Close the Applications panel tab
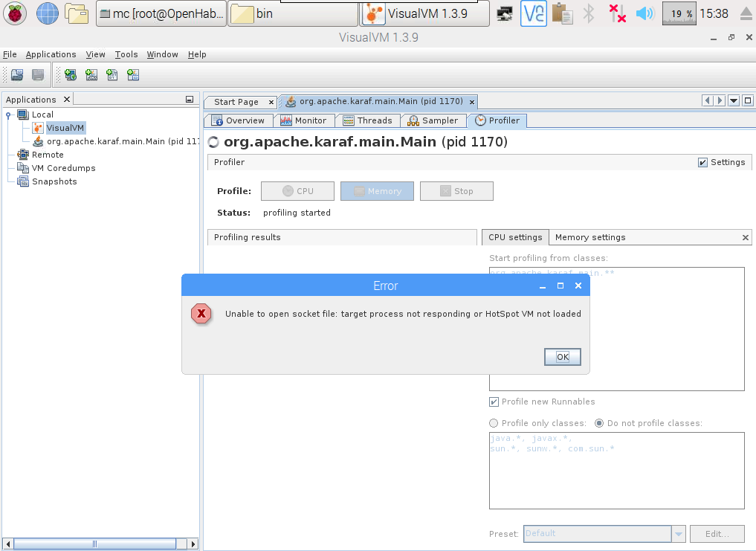The height and width of the screenshot is (551, 756). [67, 100]
